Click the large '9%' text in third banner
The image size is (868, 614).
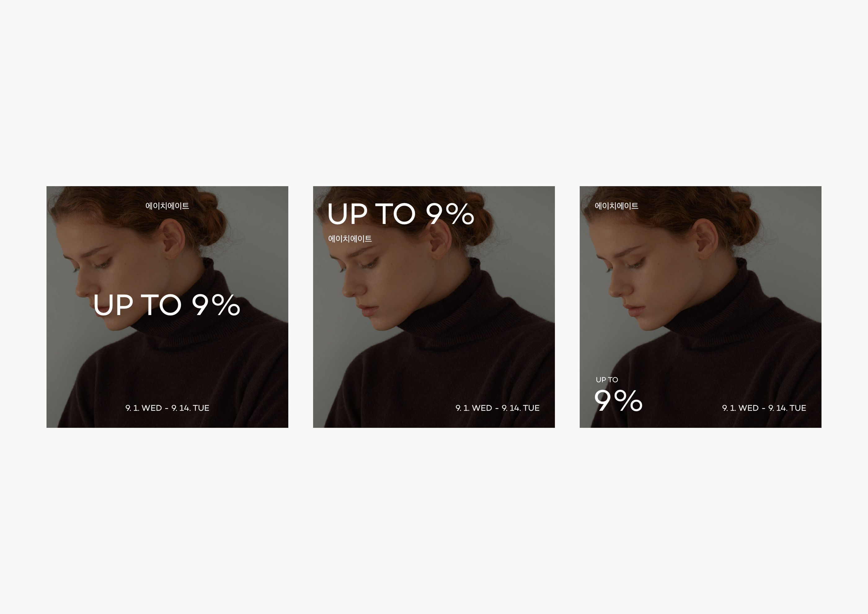pyautogui.click(x=618, y=400)
